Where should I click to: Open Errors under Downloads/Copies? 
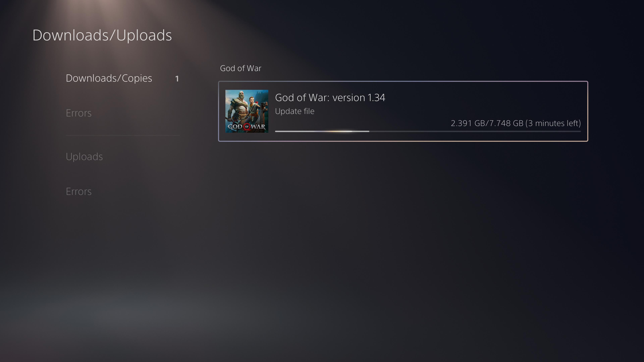(x=78, y=113)
